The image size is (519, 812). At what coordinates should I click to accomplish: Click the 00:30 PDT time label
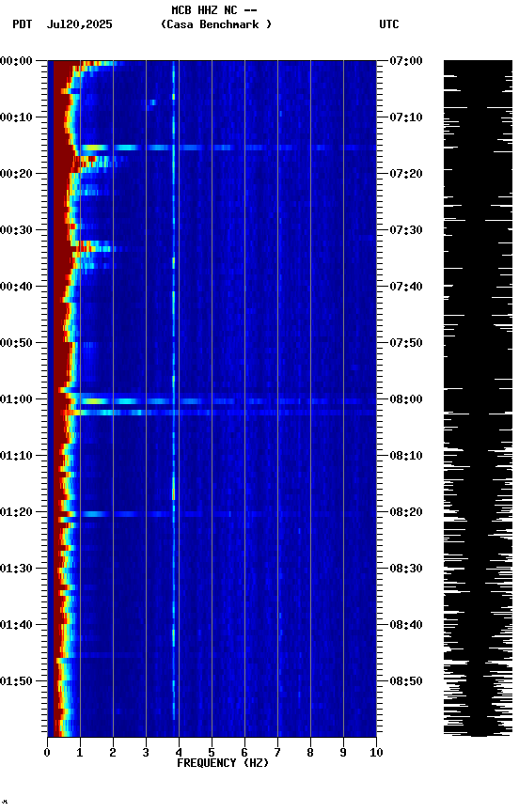click(x=16, y=230)
